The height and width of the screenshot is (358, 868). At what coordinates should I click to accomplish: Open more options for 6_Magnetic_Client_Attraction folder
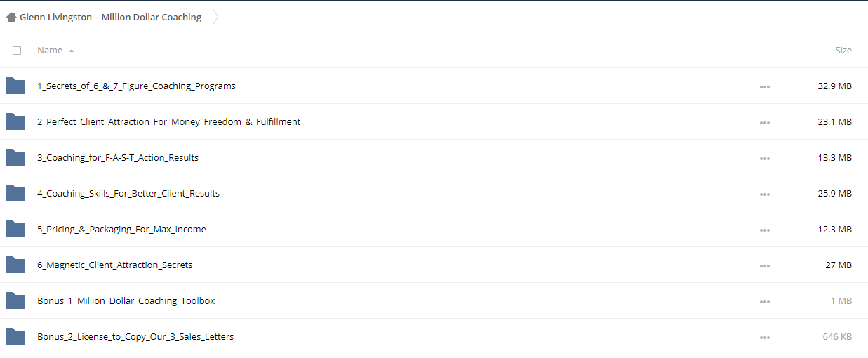(764, 266)
